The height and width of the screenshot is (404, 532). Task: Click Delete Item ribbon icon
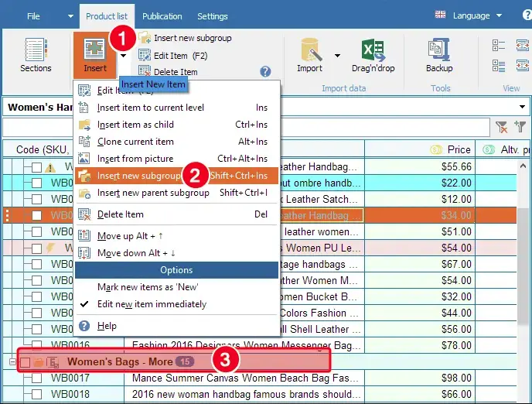tap(145, 71)
